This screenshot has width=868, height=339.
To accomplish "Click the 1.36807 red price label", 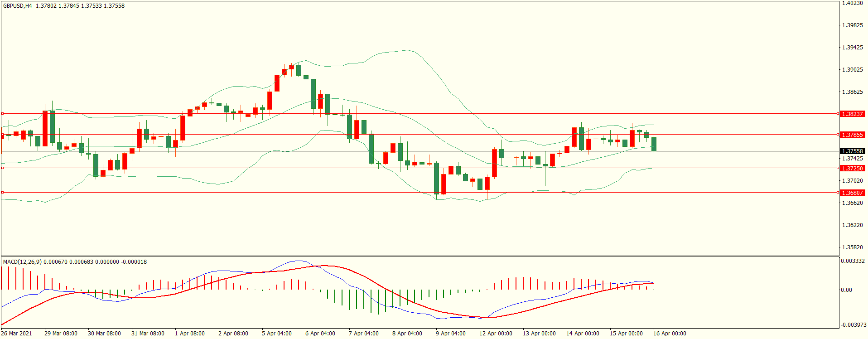I will point(852,193).
